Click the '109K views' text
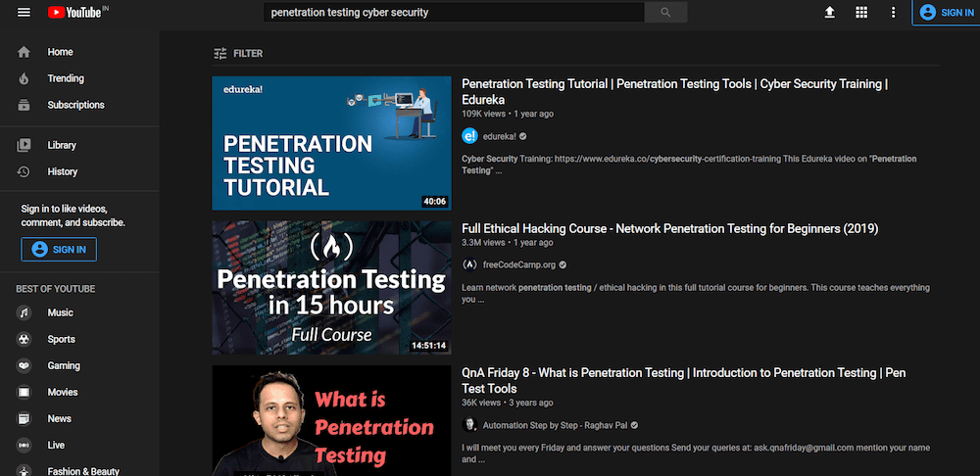Screen dimensions: 980x476 (x=483, y=115)
